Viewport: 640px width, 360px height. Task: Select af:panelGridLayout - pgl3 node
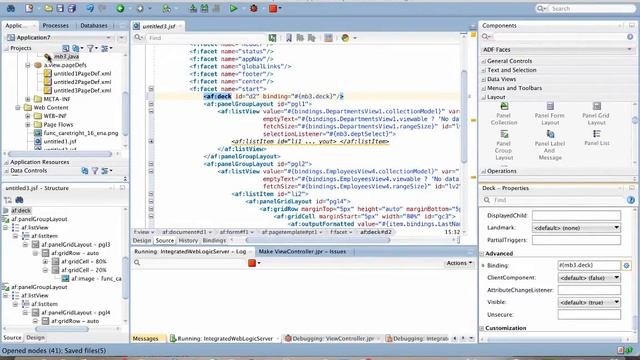point(76,244)
